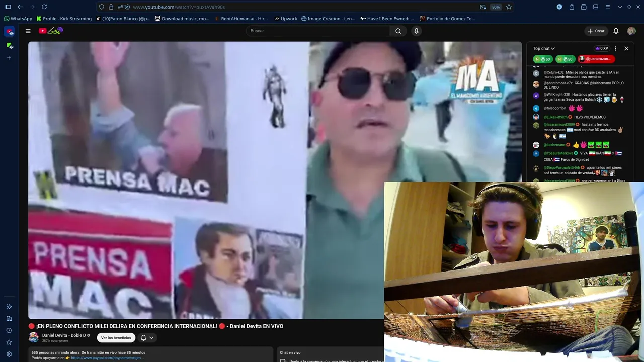Bookmark this page with the star icon

pyautogui.click(x=509, y=7)
